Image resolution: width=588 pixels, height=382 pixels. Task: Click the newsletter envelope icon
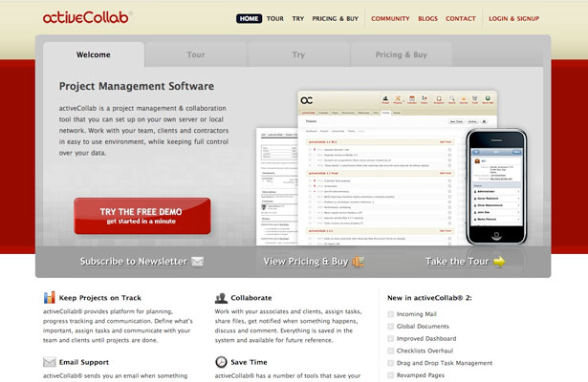click(197, 262)
